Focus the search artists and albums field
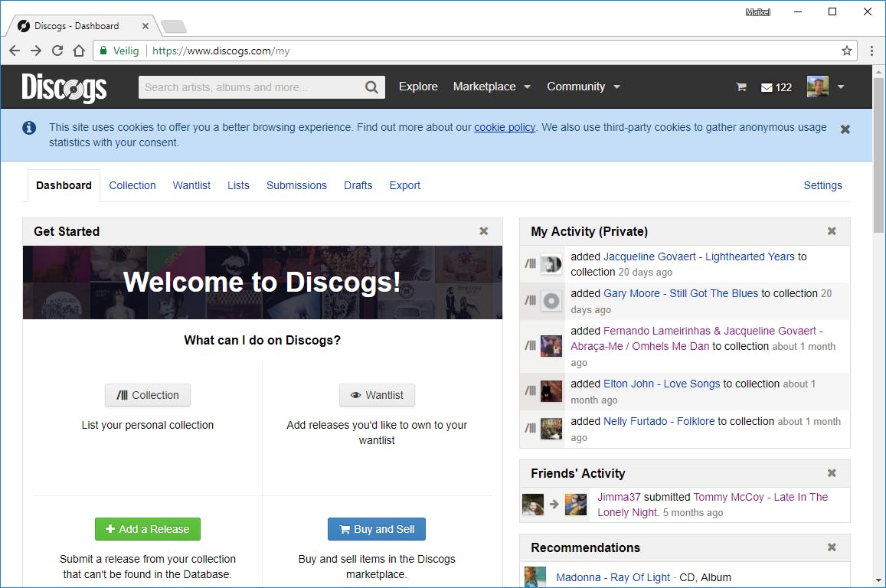The height and width of the screenshot is (588, 886). (251, 87)
